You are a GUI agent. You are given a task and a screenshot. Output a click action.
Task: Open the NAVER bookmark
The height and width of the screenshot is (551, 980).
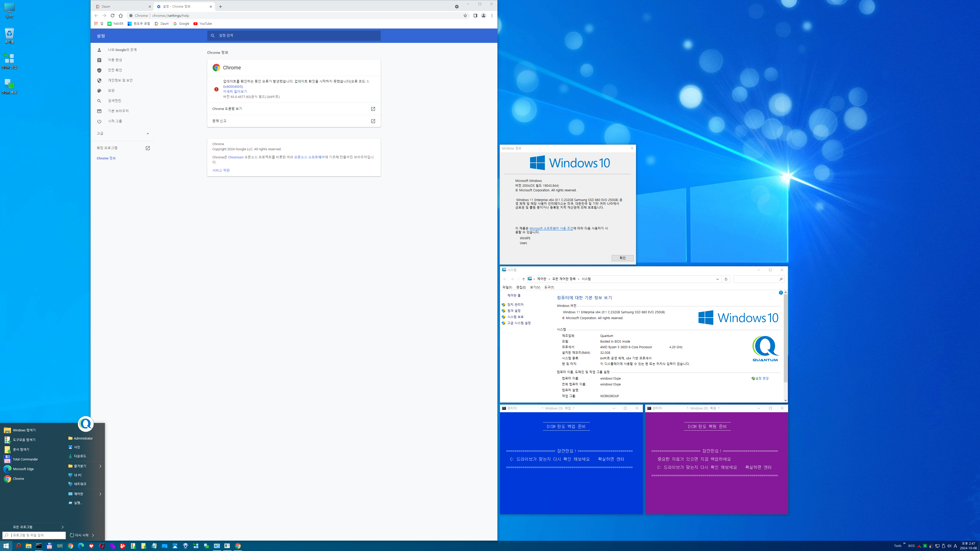coord(115,23)
